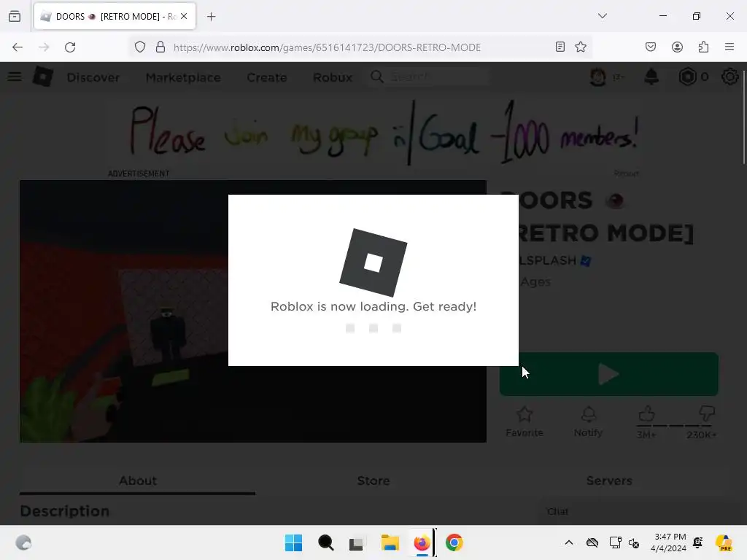Click the green Play button
The height and width of the screenshot is (560, 747).
tap(609, 374)
